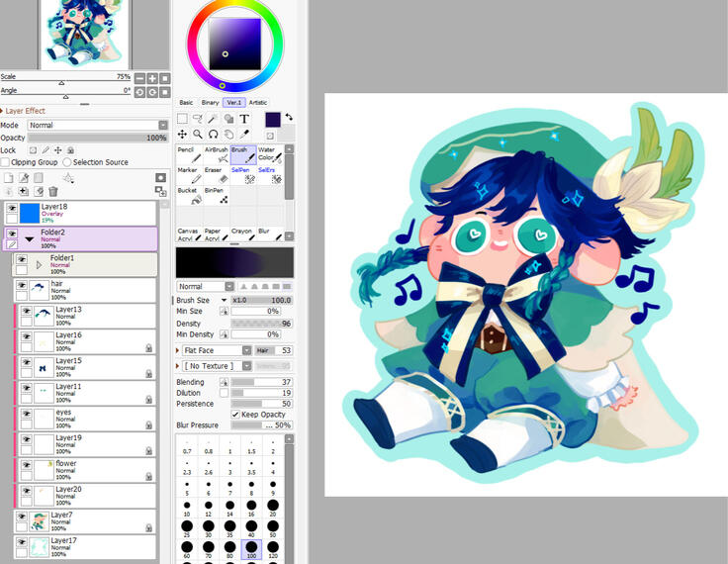Uncheck the Keep Opacity checkbox
Viewport: 728px width, 564px height.
click(235, 414)
